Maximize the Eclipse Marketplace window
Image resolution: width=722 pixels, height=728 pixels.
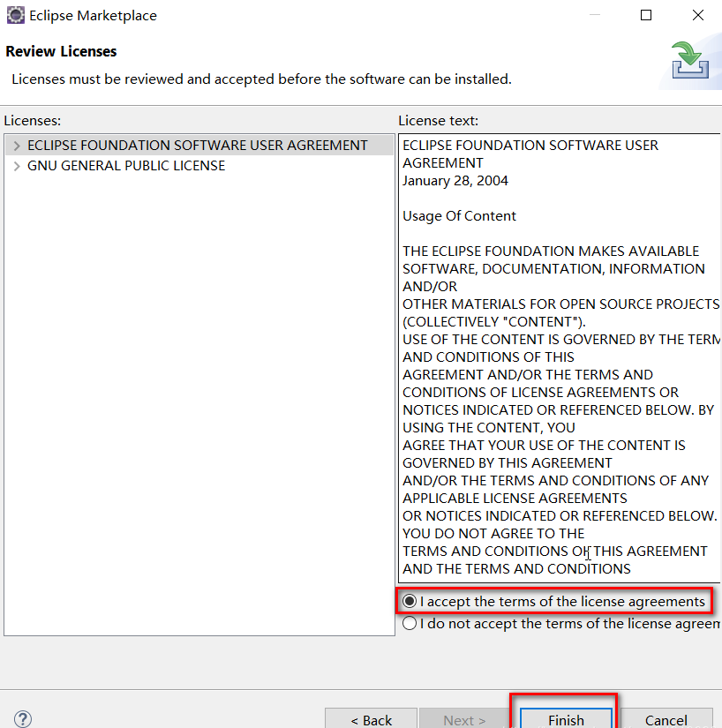646,15
